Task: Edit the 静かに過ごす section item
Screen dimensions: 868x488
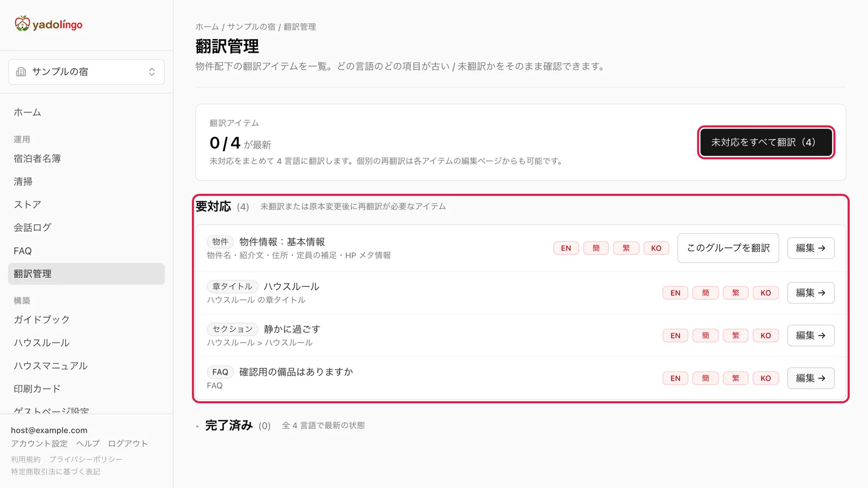Action: pos(810,336)
